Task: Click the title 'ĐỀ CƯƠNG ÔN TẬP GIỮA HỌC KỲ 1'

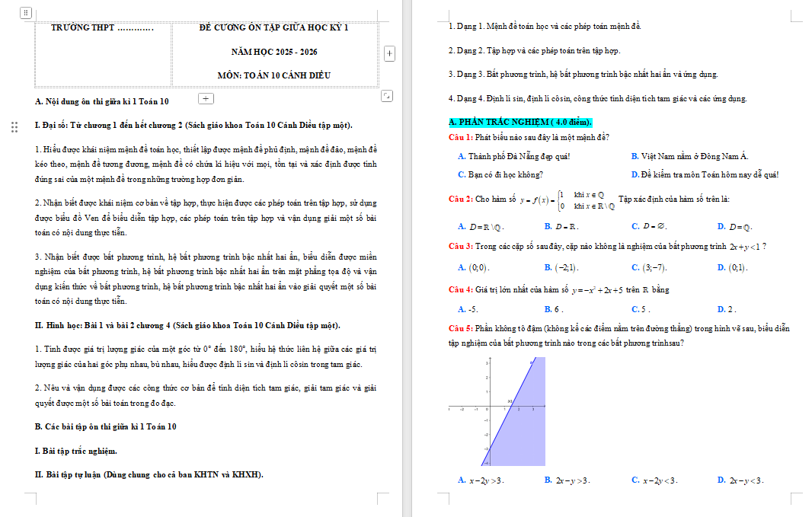Action: click(x=274, y=28)
